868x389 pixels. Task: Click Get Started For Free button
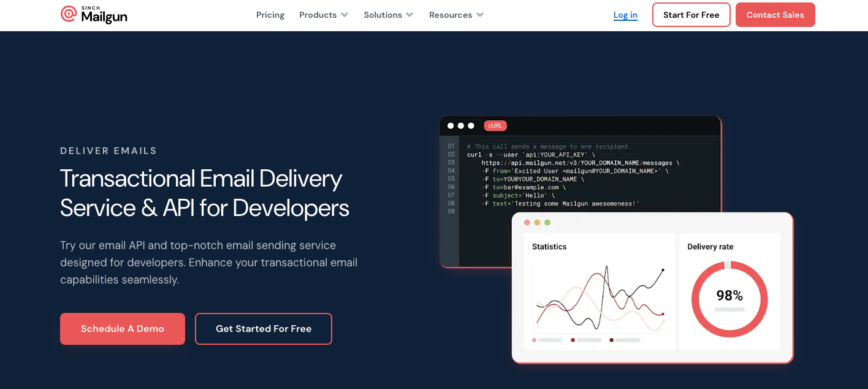coord(264,329)
